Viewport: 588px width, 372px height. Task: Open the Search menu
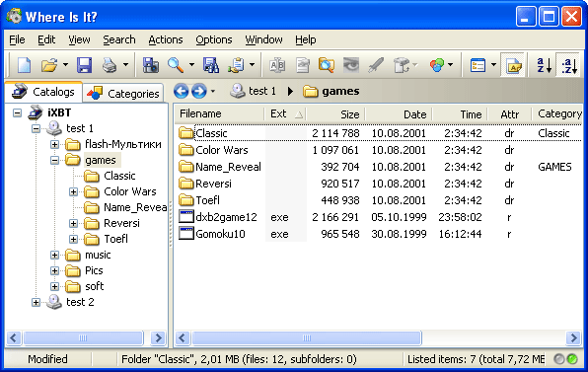pyautogui.click(x=119, y=39)
